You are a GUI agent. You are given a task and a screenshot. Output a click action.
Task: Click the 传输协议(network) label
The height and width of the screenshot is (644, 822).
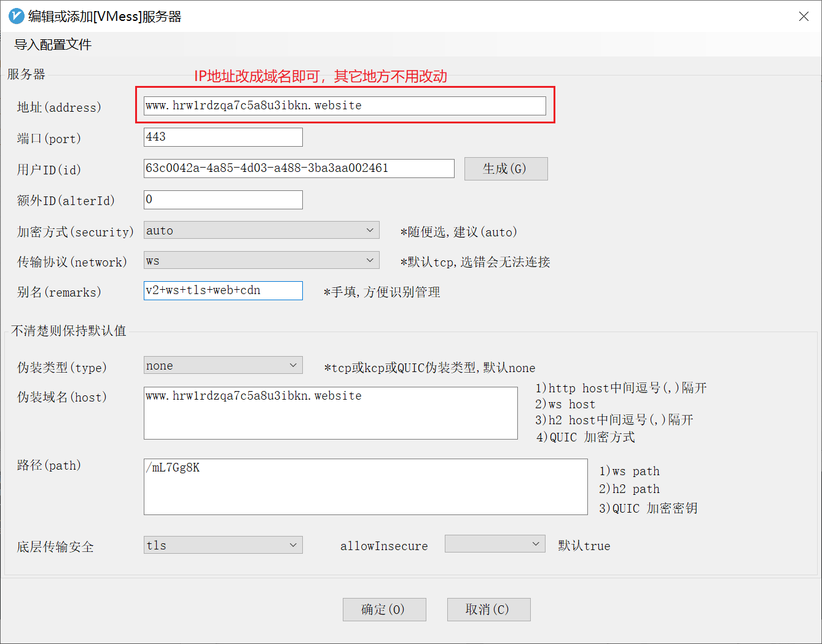tap(72, 262)
